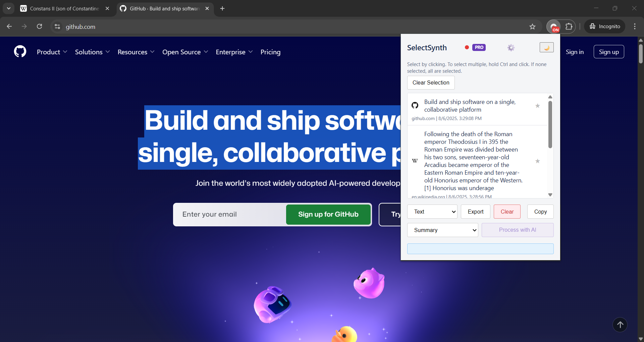Click Clear Selection button
Image resolution: width=644 pixels, height=342 pixels.
pyautogui.click(x=431, y=82)
